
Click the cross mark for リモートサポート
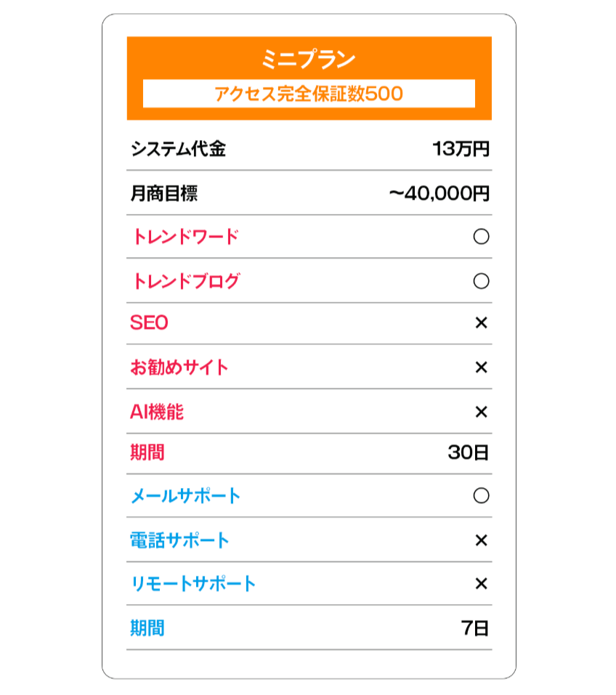[481, 583]
